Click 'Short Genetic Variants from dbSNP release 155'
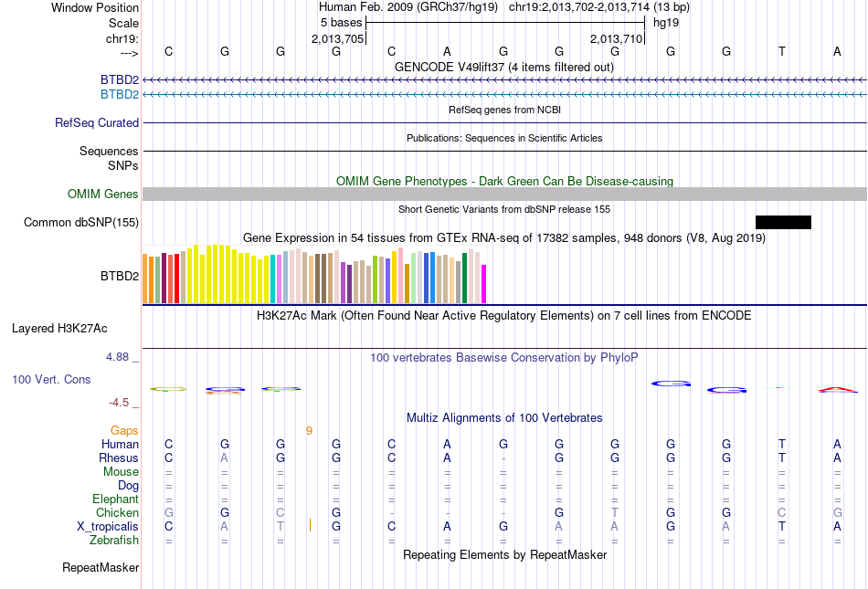The width and height of the screenshot is (868, 589). coord(504,209)
